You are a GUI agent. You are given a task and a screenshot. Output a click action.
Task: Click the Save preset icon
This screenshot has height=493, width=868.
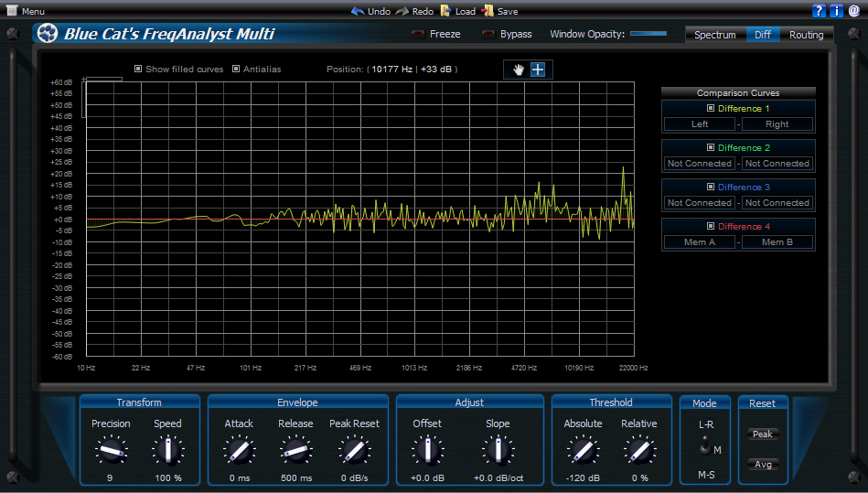488,11
